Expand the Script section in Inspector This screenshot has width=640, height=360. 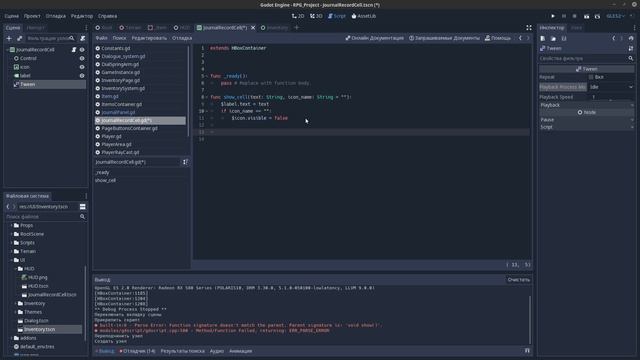587,127
